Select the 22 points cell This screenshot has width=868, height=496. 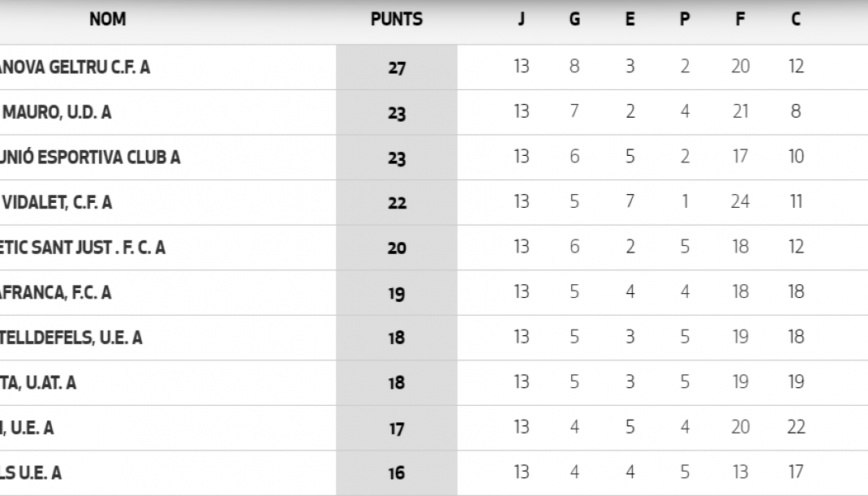click(x=396, y=203)
